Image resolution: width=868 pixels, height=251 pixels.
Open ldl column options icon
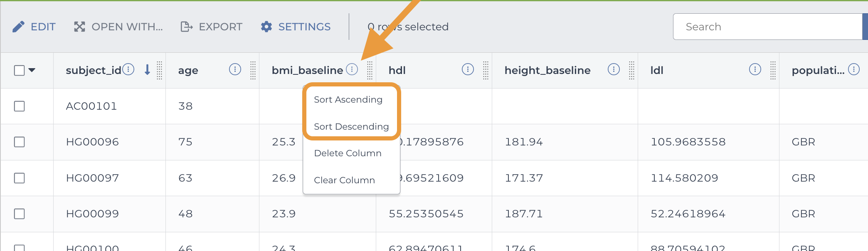click(x=755, y=69)
